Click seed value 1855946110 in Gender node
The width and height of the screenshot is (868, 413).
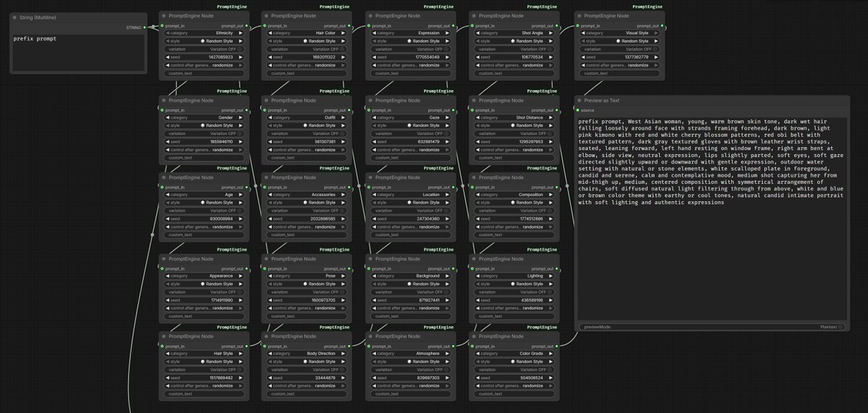[x=221, y=141]
